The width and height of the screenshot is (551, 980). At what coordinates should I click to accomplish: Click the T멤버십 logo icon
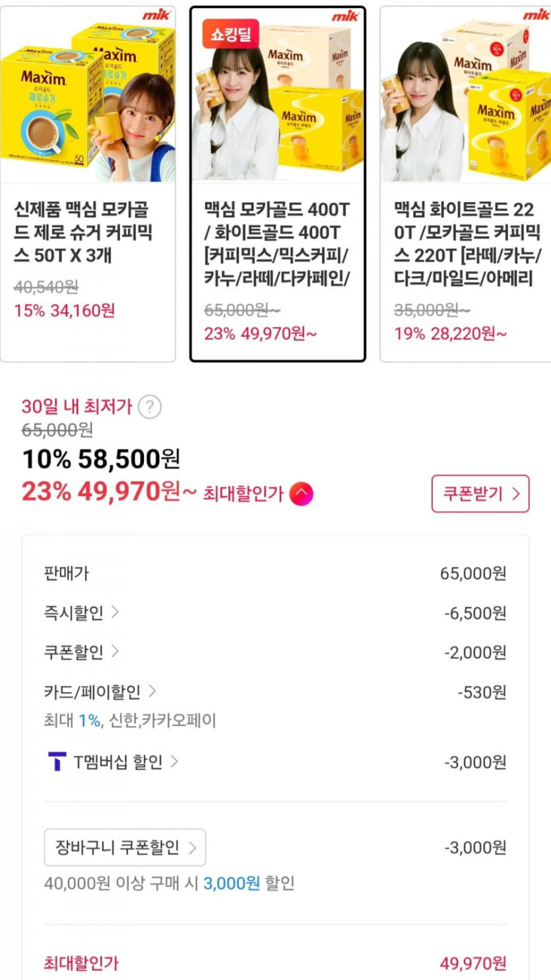(57, 761)
